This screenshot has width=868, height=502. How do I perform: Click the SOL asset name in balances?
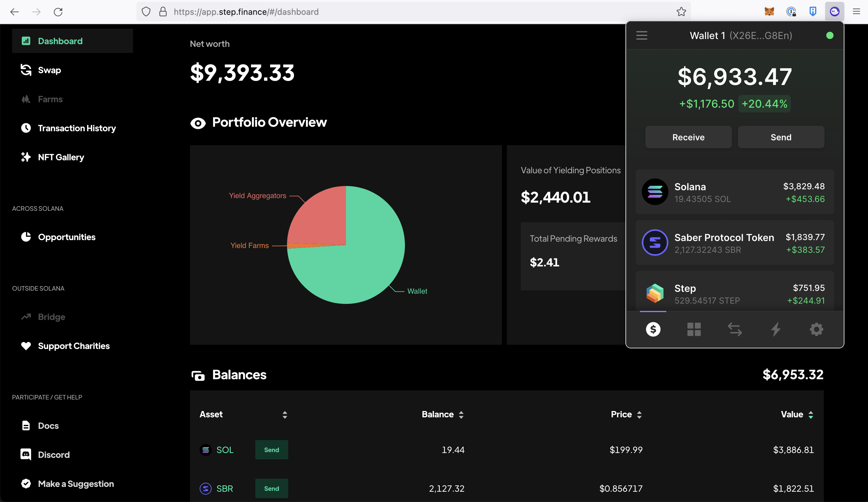pyautogui.click(x=225, y=450)
